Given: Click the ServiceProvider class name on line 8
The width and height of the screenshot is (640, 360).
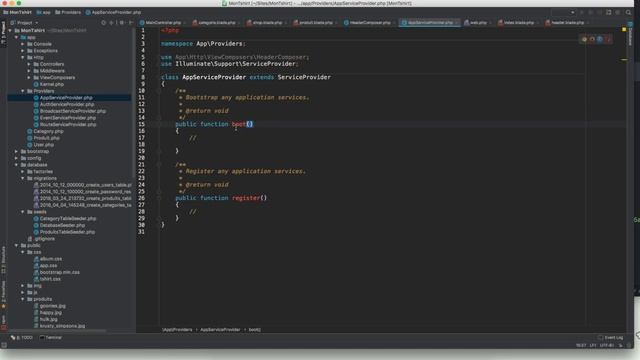Looking at the screenshot, I should (x=304, y=77).
